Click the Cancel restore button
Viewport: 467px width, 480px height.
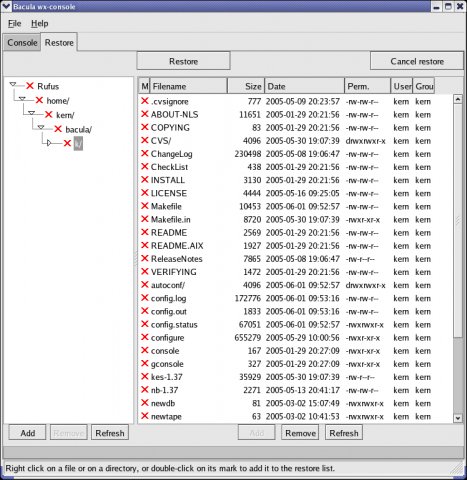pos(417,61)
